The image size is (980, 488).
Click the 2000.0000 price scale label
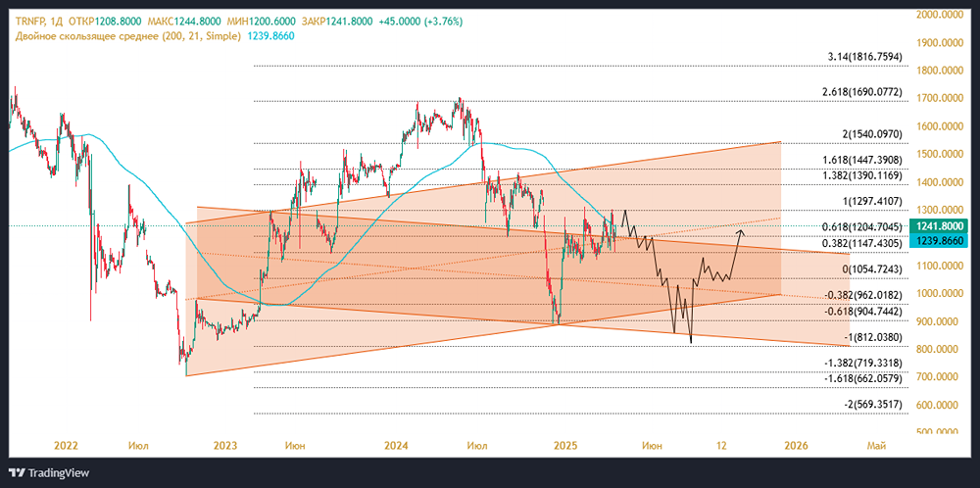pyautogui.click(x=939, y=15)
